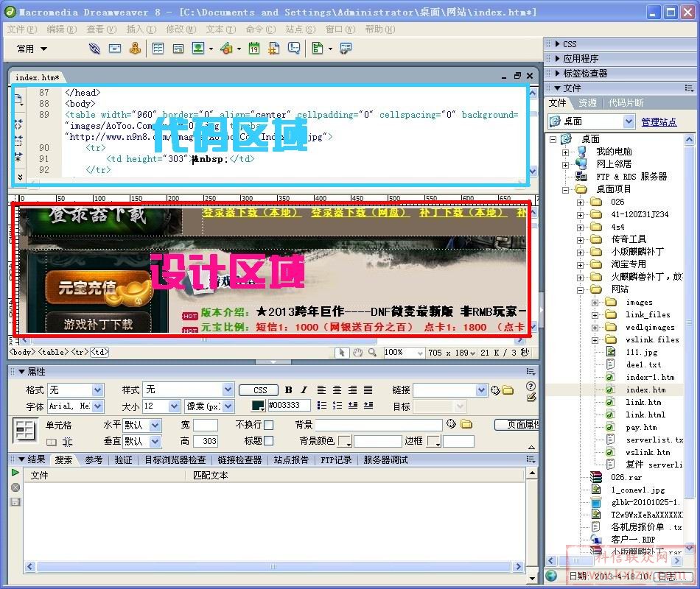Open the Font (字体) dropdown
This screenshot has width=700, height=589.
point(98,406)
